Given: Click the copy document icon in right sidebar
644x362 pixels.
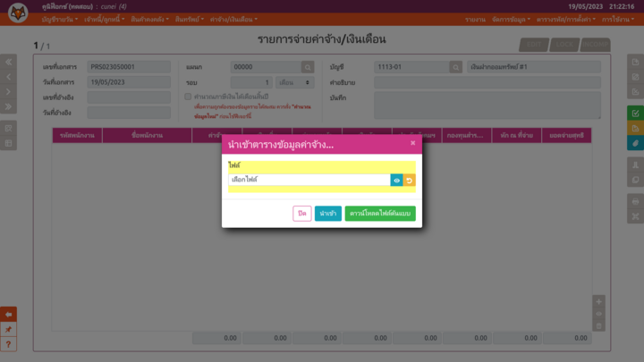Looking at the screenshot, I should (635, 180).
